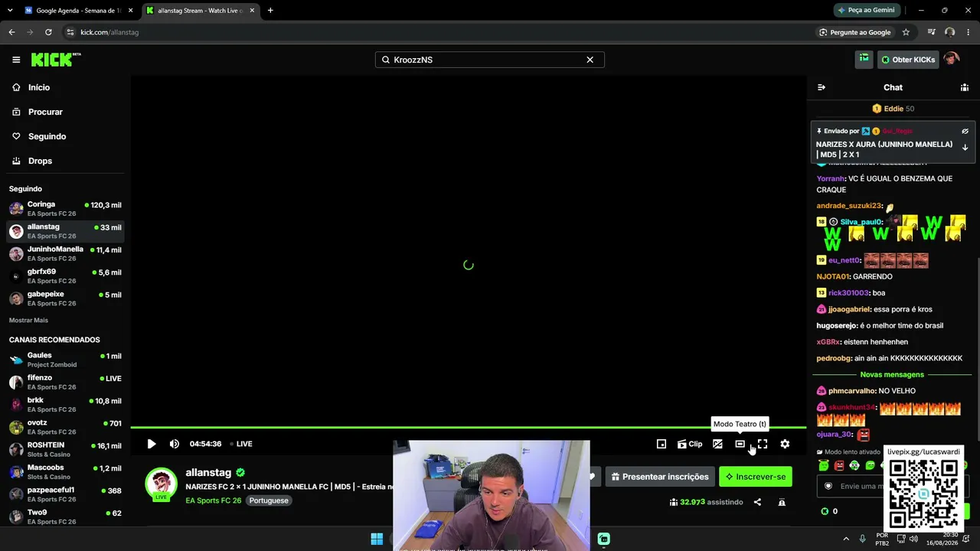
Task: Open the Two9 recommended channel
Action: pyautogui.click(x=65, y=517)
